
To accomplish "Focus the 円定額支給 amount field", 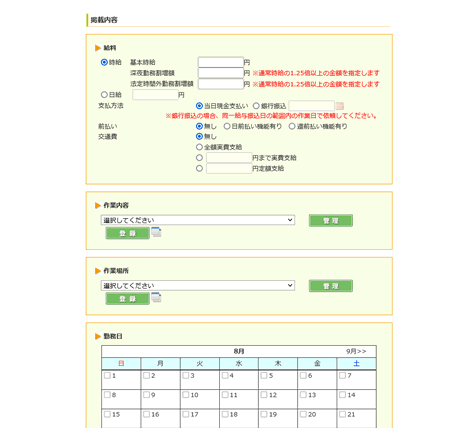I will 229,168.
